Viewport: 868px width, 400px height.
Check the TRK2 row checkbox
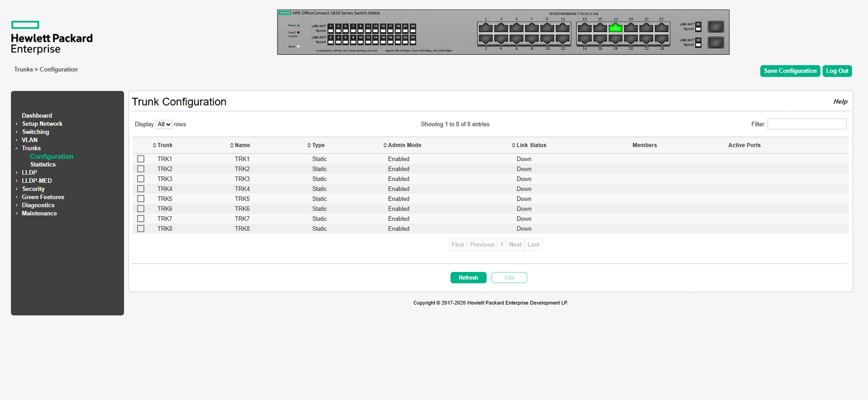tap(140, 169)
